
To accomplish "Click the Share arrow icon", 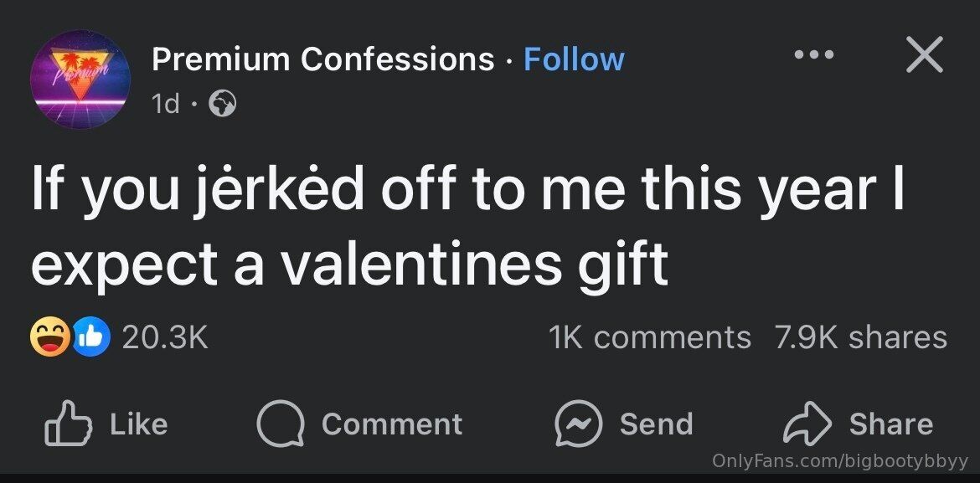I will pyautogui.click(x=806, y=424).
